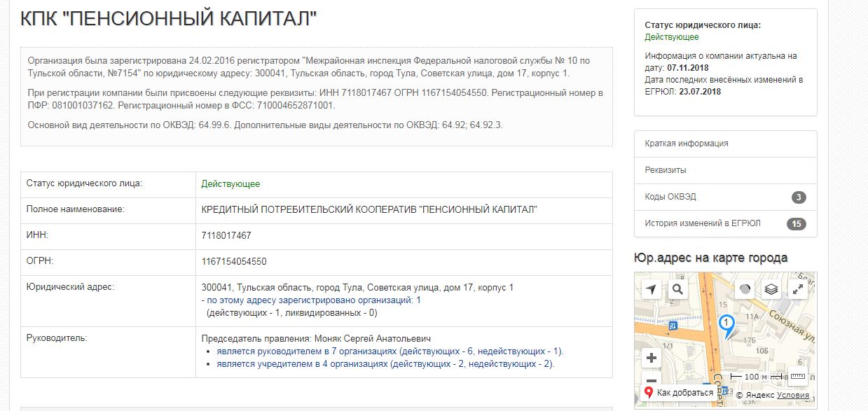Viewport: 868px width, 411px height.
Task: Expand the map to fullscreen
Action: [x=797, y=289]
